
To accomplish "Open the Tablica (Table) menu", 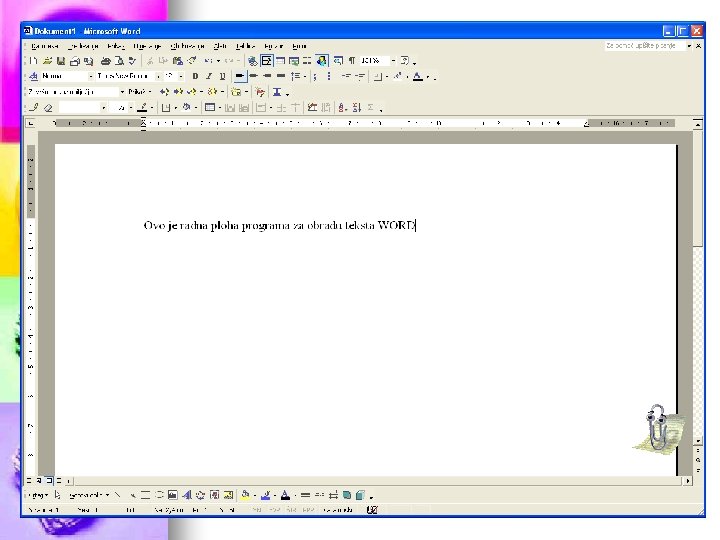I will pyautogui.click(x=245, y=46).
